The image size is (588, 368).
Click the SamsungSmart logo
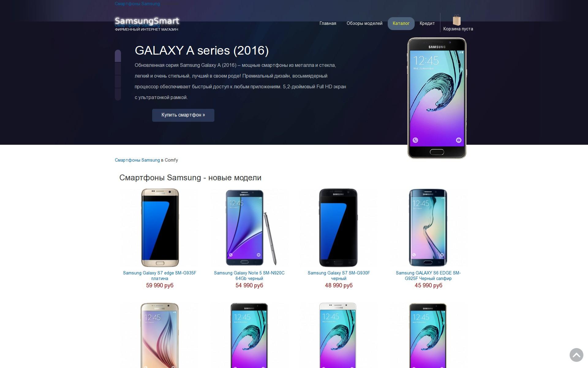(x=147, y=21)
